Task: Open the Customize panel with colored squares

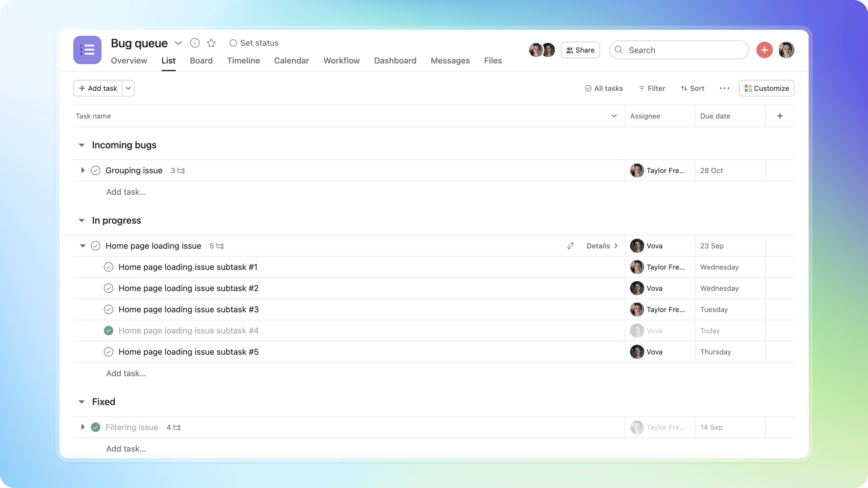Action: pyautogui.click(x=767, y=88)
